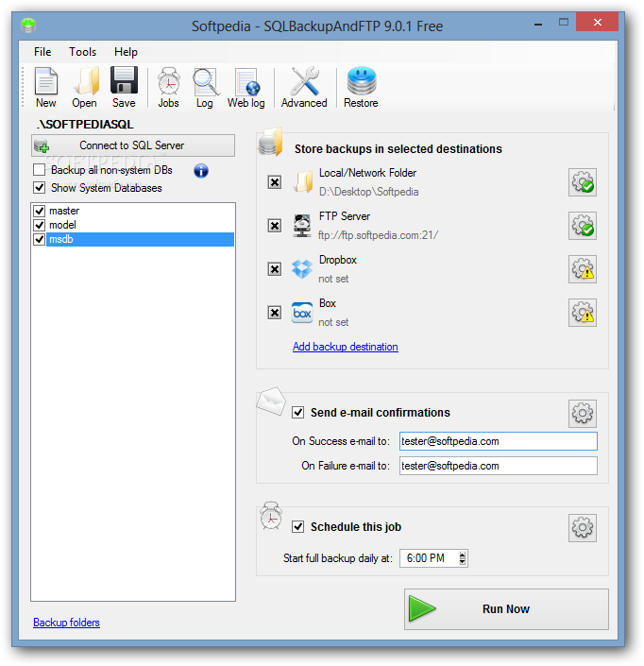Uncheck the model database checkbox
Screen dimensions: 644x666
click(x=40, y=225)
